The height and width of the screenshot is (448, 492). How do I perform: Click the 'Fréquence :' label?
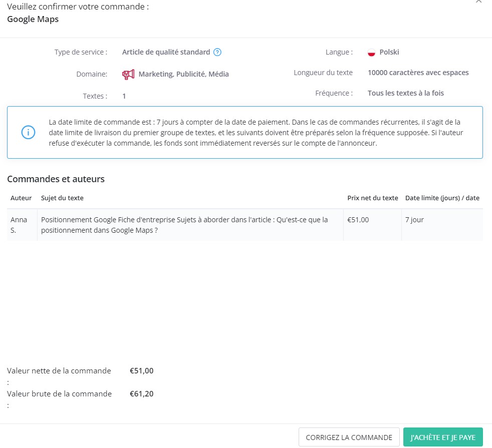click(334, 93)
